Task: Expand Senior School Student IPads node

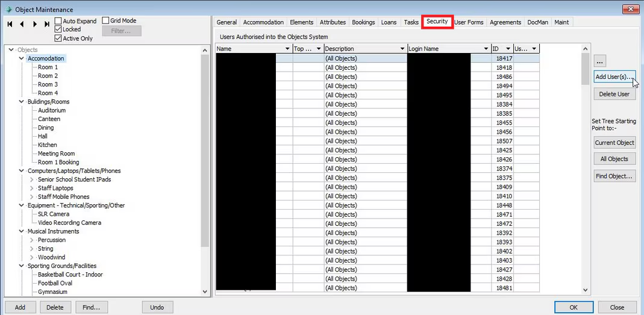Action: pos(31,179)
